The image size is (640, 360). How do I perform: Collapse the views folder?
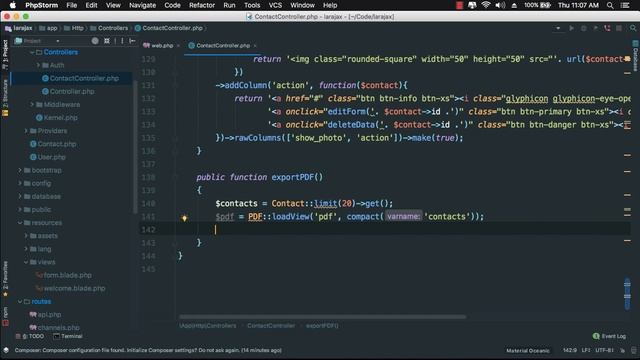tap(26, 262)
